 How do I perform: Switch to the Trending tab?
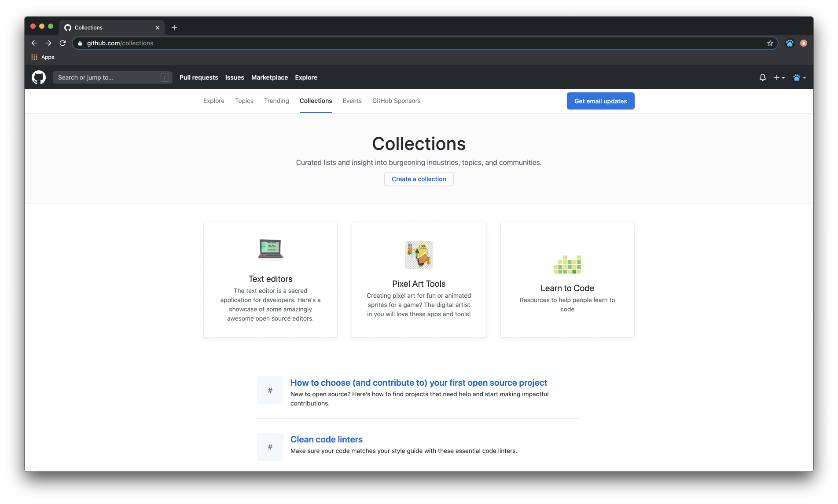(276, 101)
